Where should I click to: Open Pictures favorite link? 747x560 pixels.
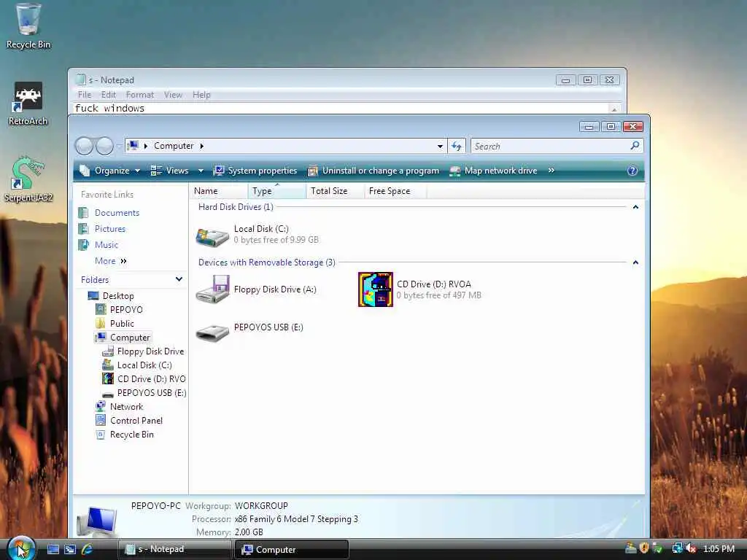tap(110, 229)
